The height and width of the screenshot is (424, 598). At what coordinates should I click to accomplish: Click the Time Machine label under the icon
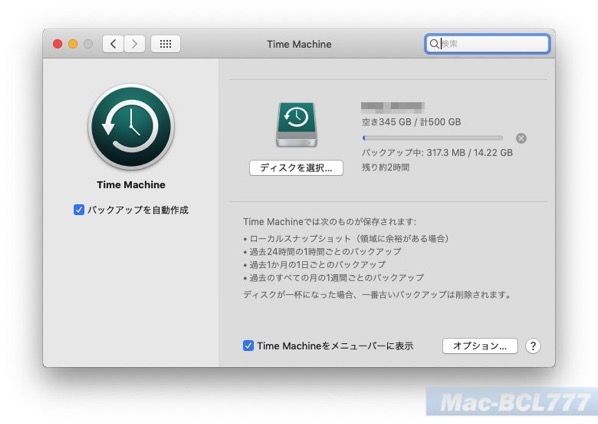131,185
